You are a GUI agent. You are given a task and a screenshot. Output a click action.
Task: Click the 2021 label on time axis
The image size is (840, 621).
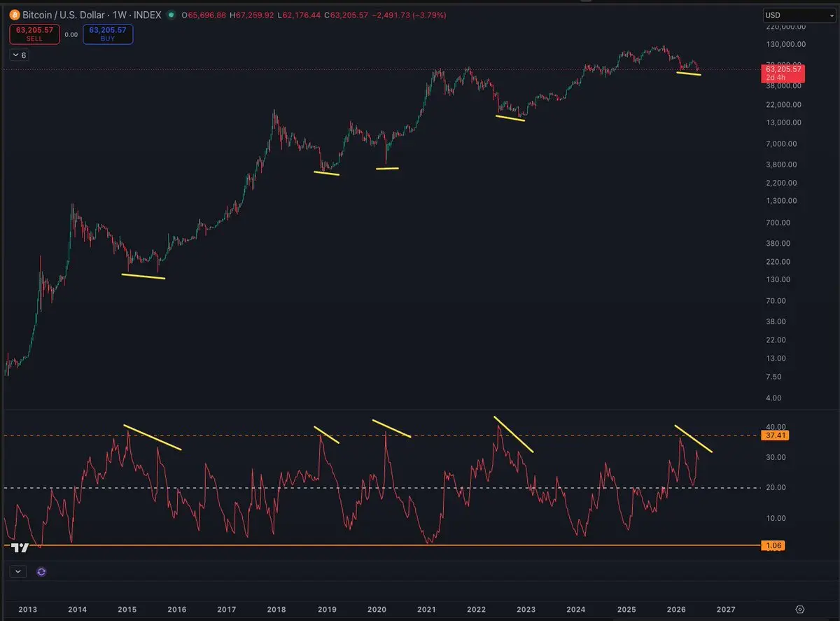[x=426, y=610]
